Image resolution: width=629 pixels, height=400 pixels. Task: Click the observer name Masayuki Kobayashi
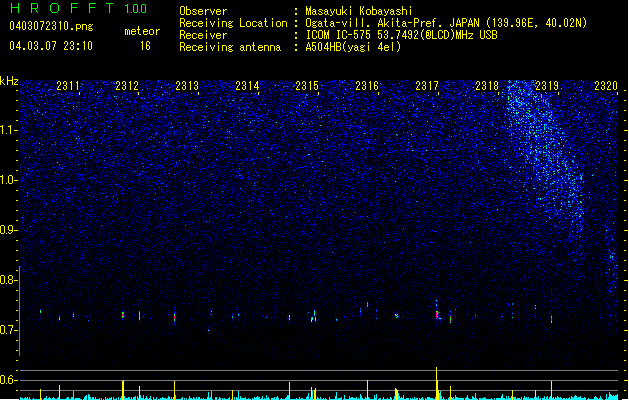pos(359,11)
